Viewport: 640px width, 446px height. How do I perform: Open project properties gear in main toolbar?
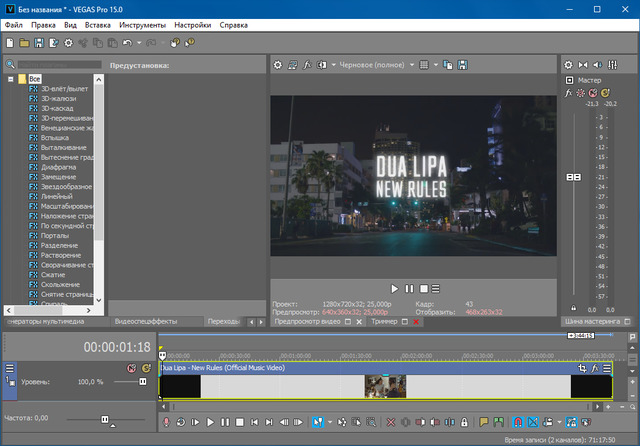pyautogui.click(x=68, y=43)
